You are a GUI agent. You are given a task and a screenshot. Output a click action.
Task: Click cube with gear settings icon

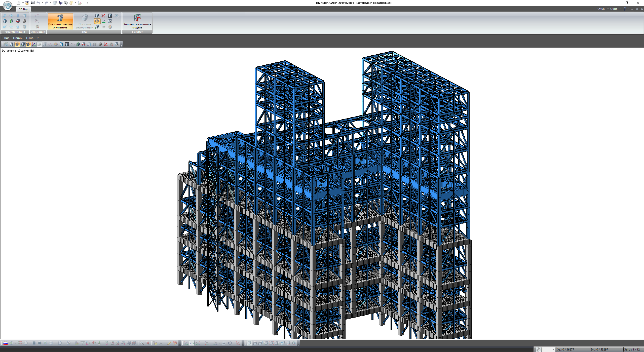pos(110,21)
